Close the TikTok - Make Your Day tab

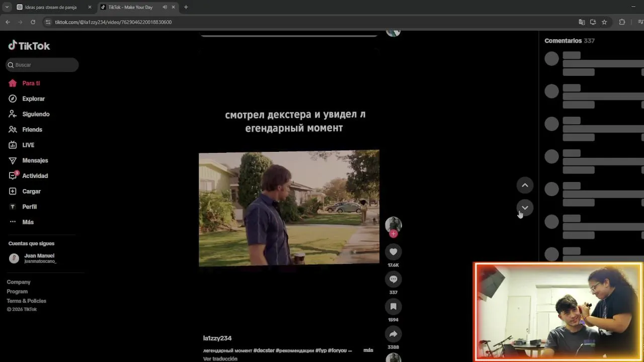173,7
